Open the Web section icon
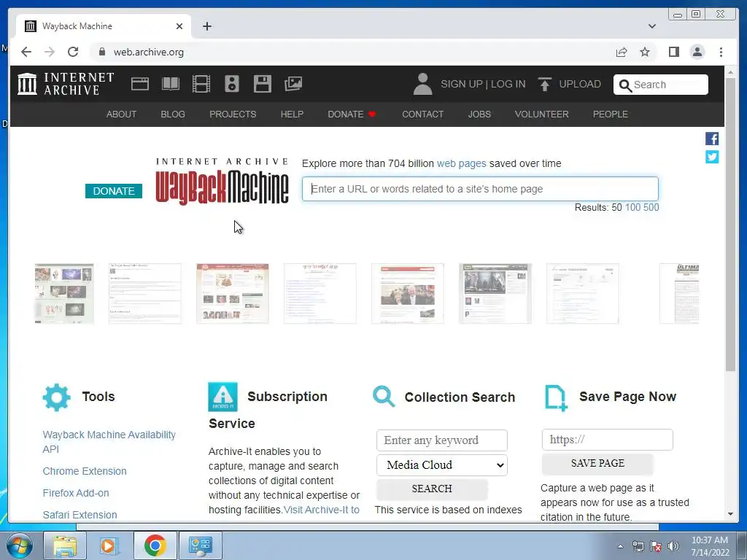 [x=140, y=84]
